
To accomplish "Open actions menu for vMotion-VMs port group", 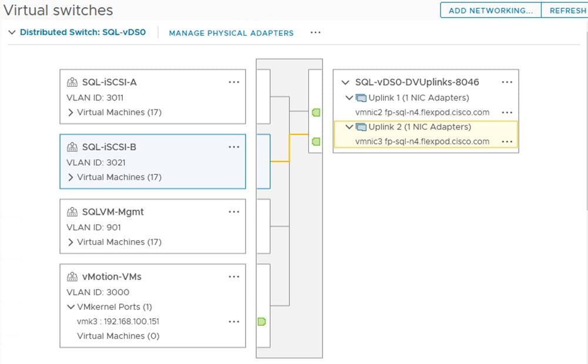I will point(234,277).
